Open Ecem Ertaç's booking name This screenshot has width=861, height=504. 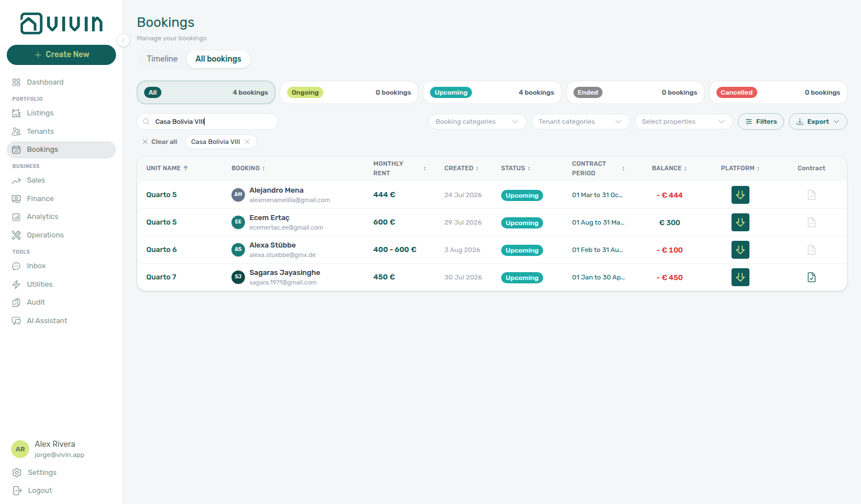(x=270, y=218)
